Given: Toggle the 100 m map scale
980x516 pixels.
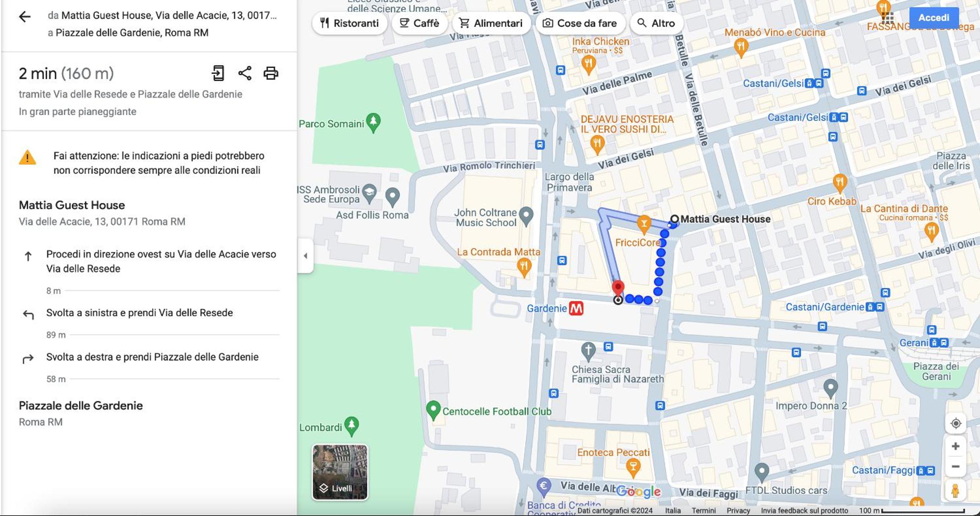Looking at the screenshot, I should pos(912,510).
